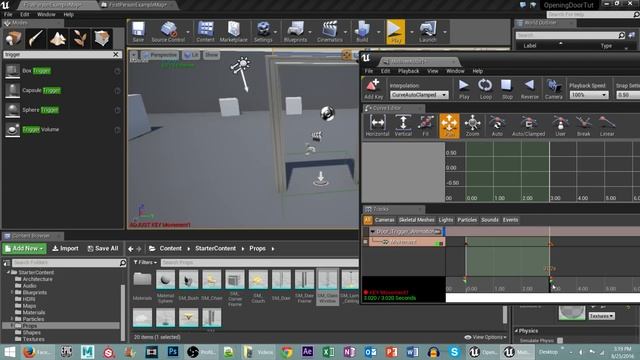Open the Content browser toolbar icon
Screen dimensions: 640x360
[x=205, y=32]
